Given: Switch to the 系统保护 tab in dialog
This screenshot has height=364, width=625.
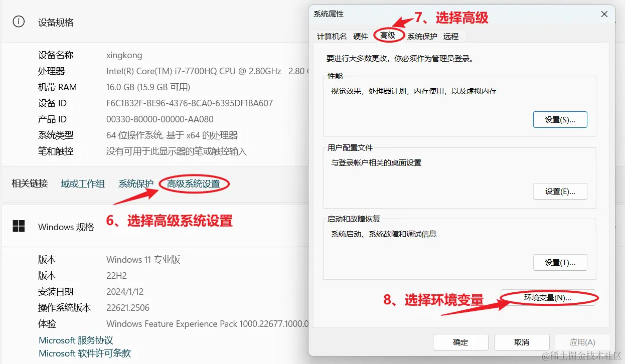Looking at the screenshot, I should click(x=422, y=36).
